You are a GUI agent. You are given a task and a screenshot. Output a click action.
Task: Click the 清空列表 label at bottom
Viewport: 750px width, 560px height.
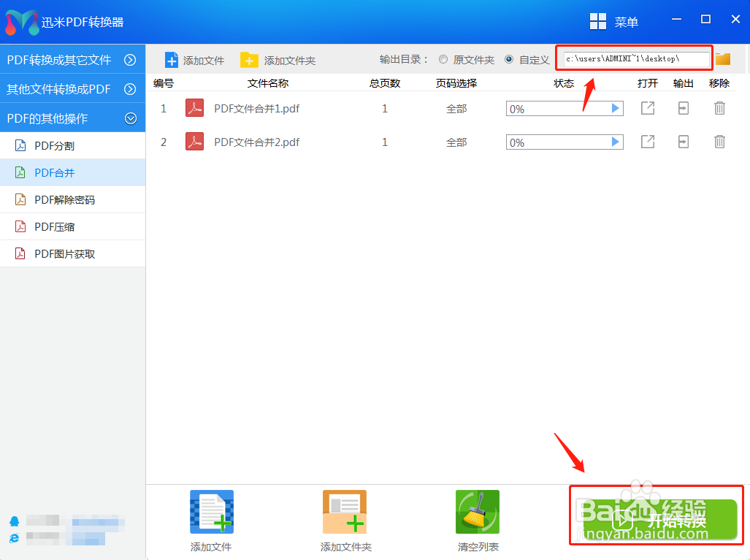478,547
